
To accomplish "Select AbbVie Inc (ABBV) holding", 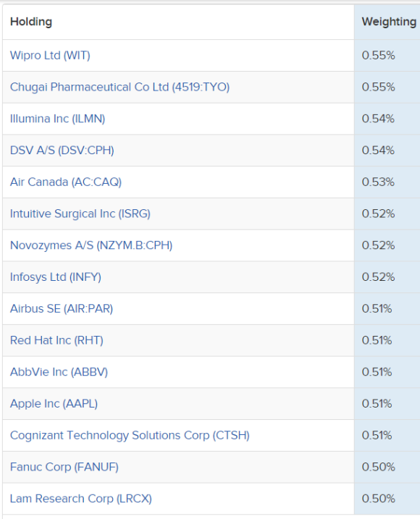I will tap(59, 372).
